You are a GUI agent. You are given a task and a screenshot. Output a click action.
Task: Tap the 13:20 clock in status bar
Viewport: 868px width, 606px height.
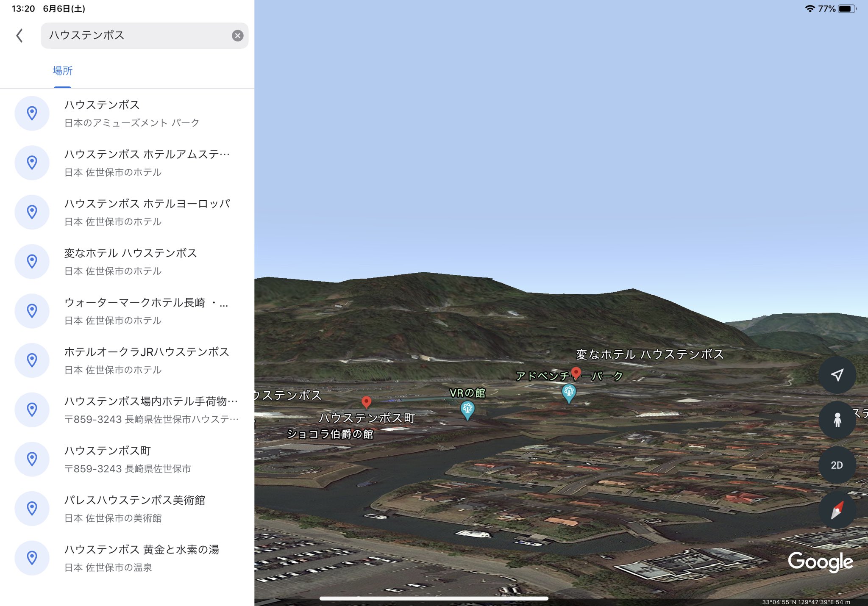[x=23, y=8]
